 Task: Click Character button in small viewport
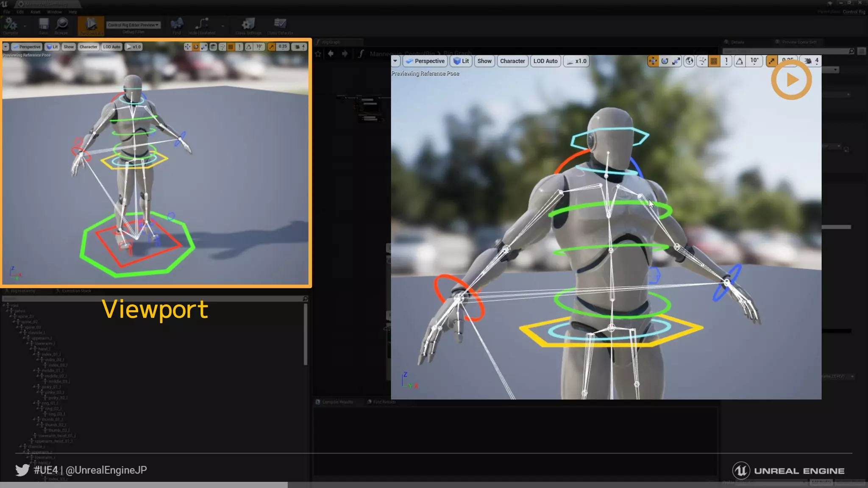88,47
